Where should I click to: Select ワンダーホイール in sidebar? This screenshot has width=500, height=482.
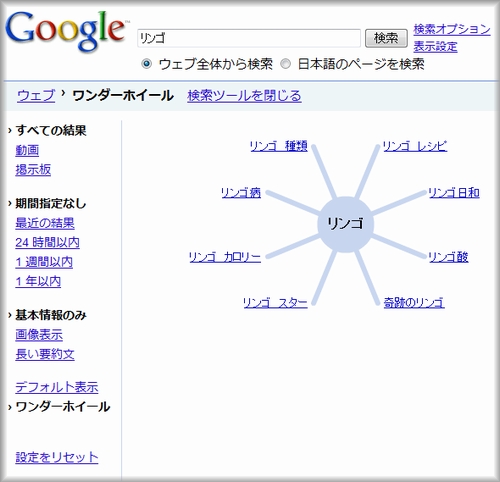pos(63,407)
